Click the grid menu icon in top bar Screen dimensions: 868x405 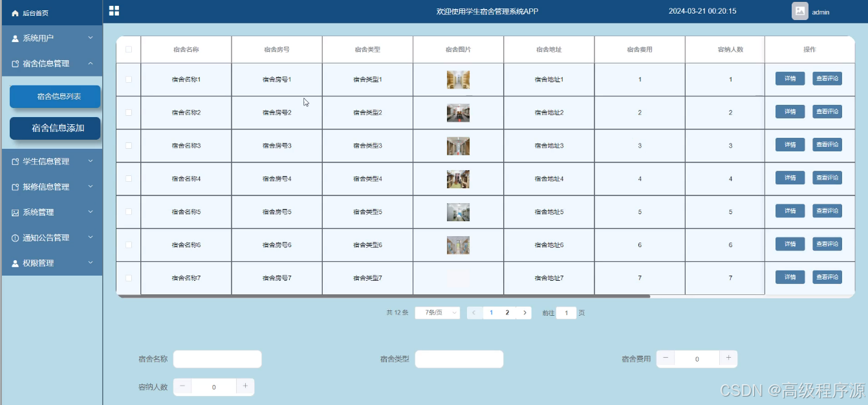coord(114,10)
